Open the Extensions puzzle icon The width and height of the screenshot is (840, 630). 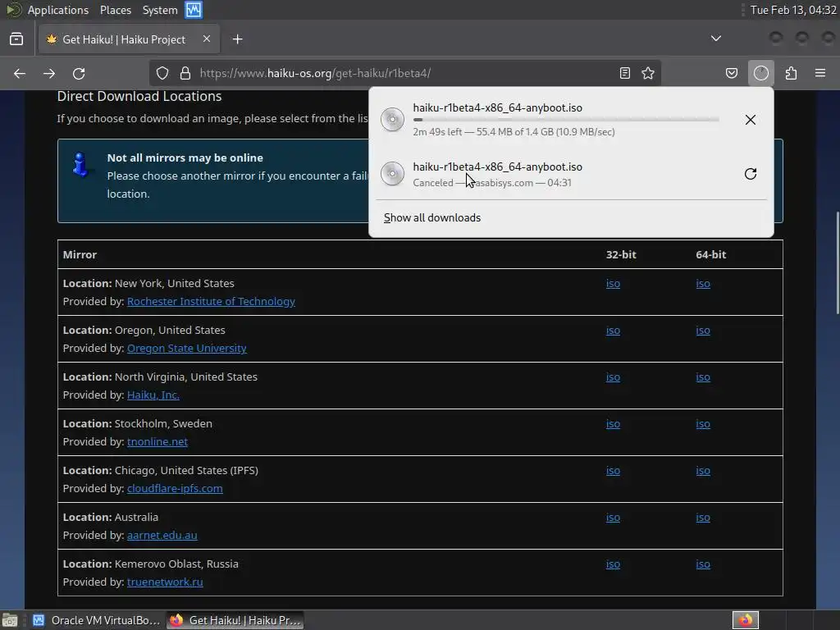[x=791, y=73]
